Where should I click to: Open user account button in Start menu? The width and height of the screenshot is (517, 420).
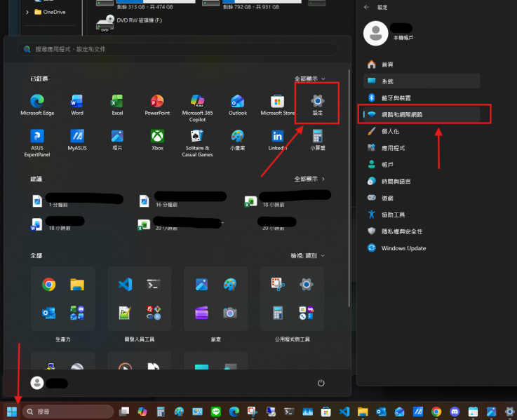[49, 383]
